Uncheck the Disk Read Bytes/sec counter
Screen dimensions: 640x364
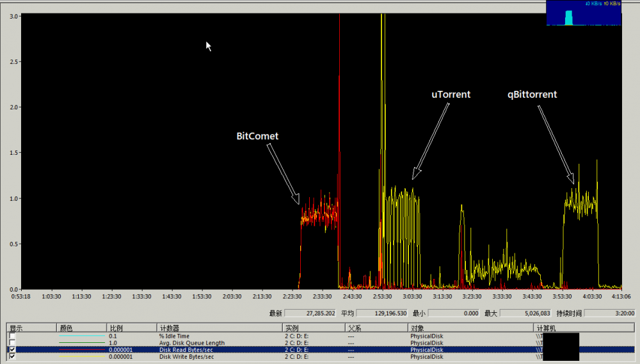pyautogui.click(x=12, y=350)
